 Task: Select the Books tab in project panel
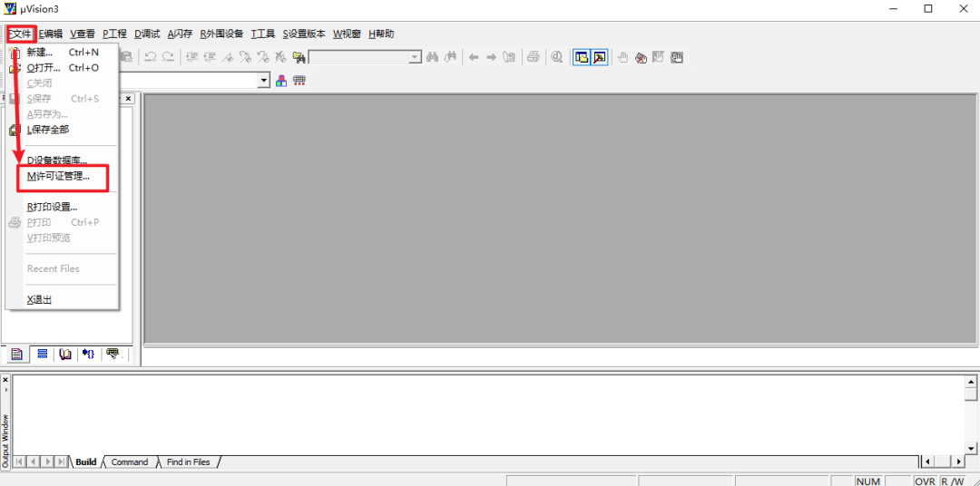65,355
